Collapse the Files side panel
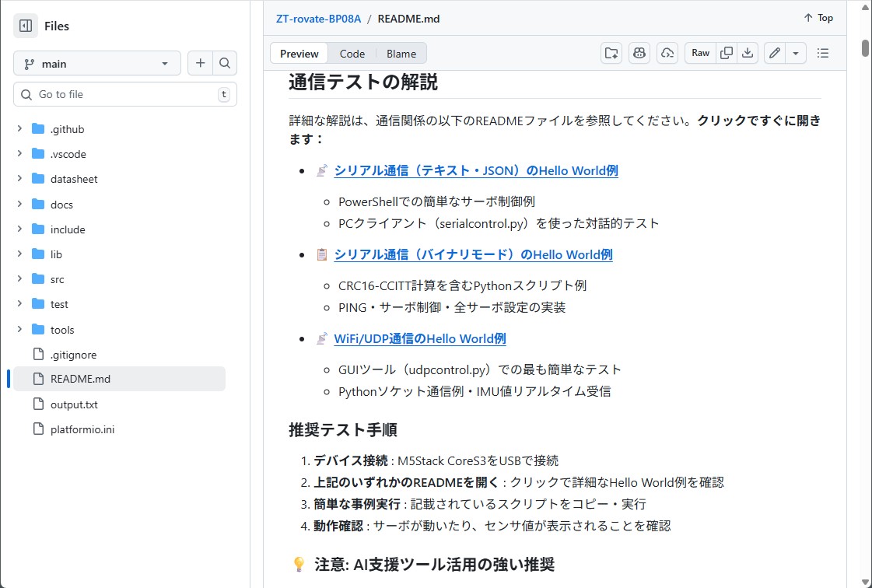872x588 pixels. coord(26,26)
